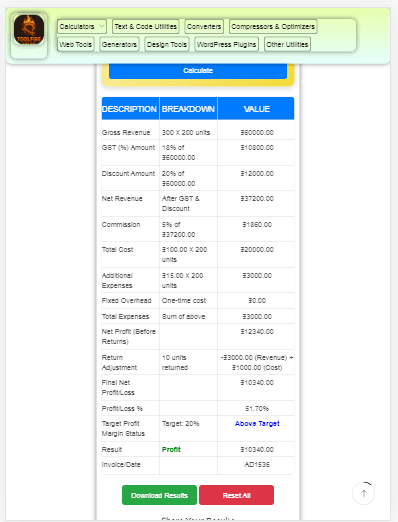This screenshot has width=398, height=522.
Task: Select the Return Adjustment row label
Action: pos(119,362)
